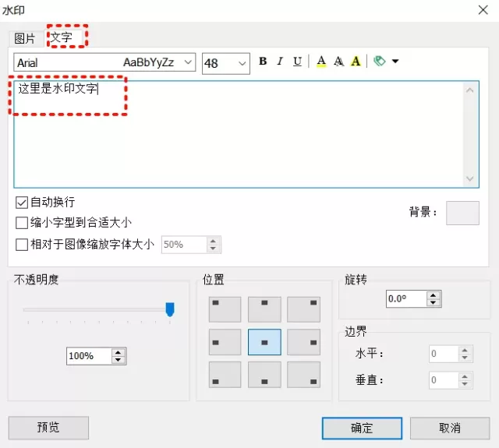Enable 相对于图像缩放字体大小 checkbox

tap(22, 245)
